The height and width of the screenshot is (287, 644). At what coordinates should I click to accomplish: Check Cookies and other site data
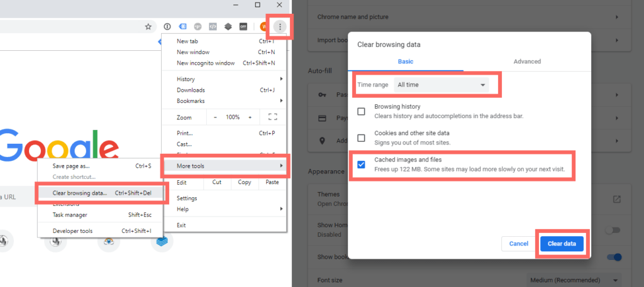coord(361,138)
